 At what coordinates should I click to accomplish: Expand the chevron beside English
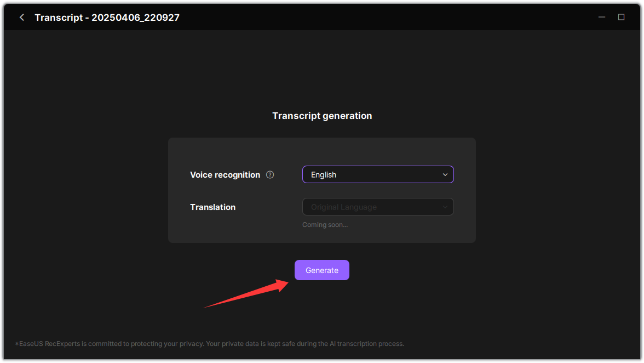pos(445,175)
